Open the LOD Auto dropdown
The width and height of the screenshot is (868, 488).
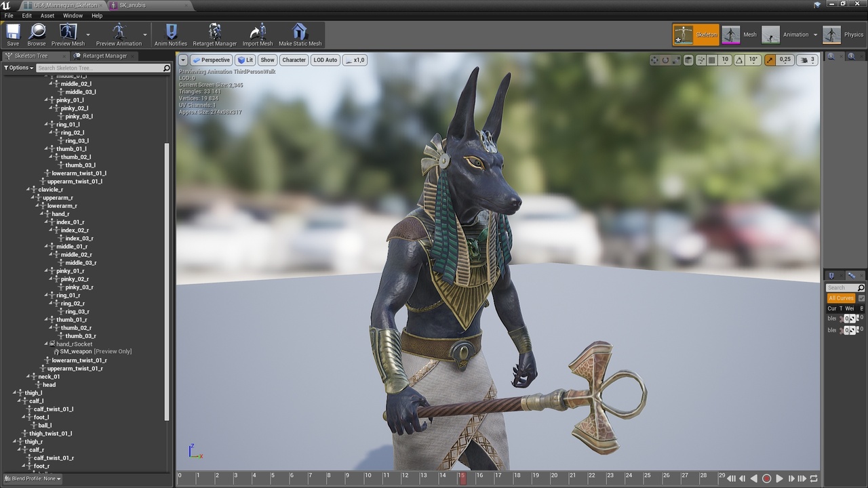(x=325, y=60)
